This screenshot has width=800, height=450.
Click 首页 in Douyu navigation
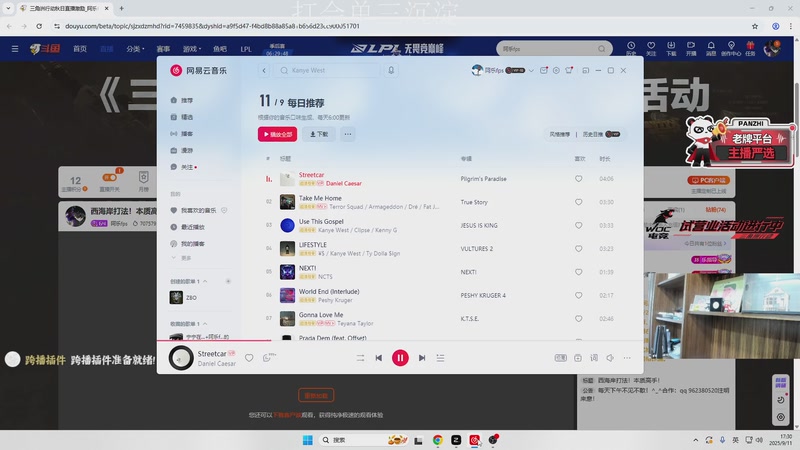tap(80, 49)
